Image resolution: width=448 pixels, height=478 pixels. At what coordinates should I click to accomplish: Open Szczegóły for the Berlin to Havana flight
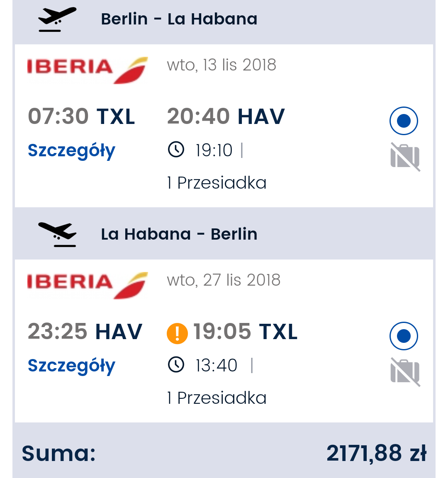71,151
